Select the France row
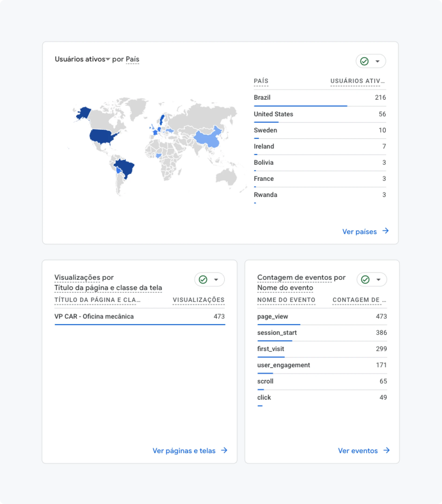Viewport: 442px width, 504px height. (320, 179)
